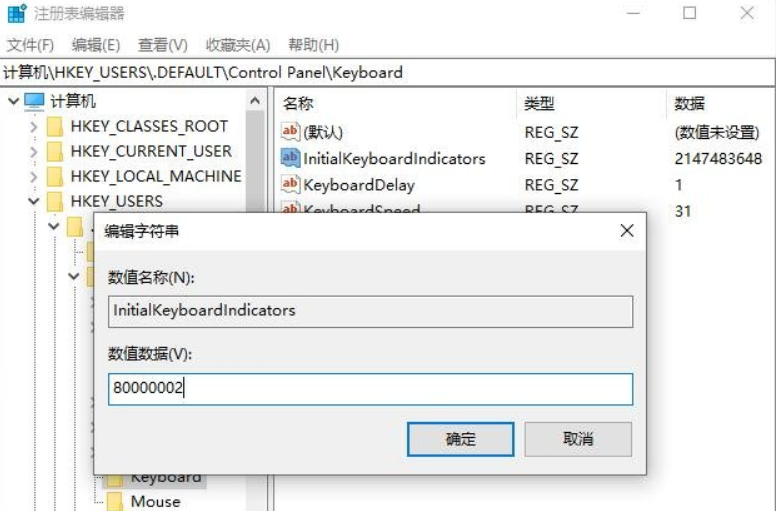776x511 pixels.
Task: Expand the HKEY_CLASSES_ROOT node
Action: (33, 127)
